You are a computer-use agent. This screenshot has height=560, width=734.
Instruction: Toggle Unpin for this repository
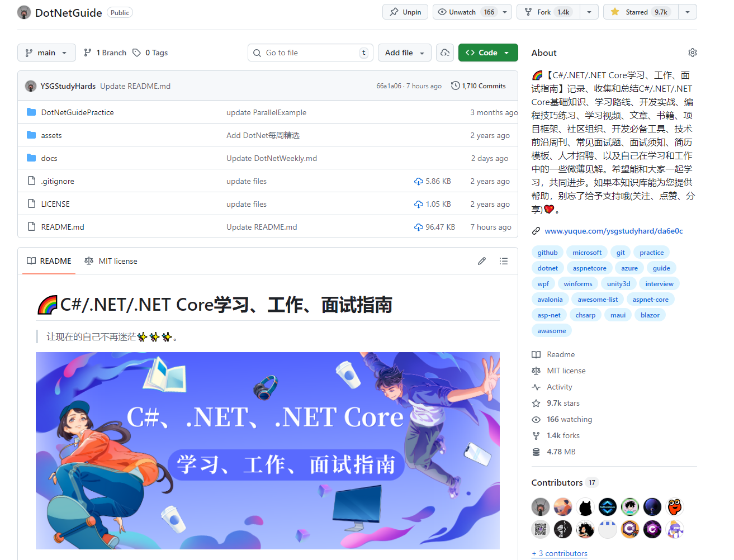click(405, 12)
